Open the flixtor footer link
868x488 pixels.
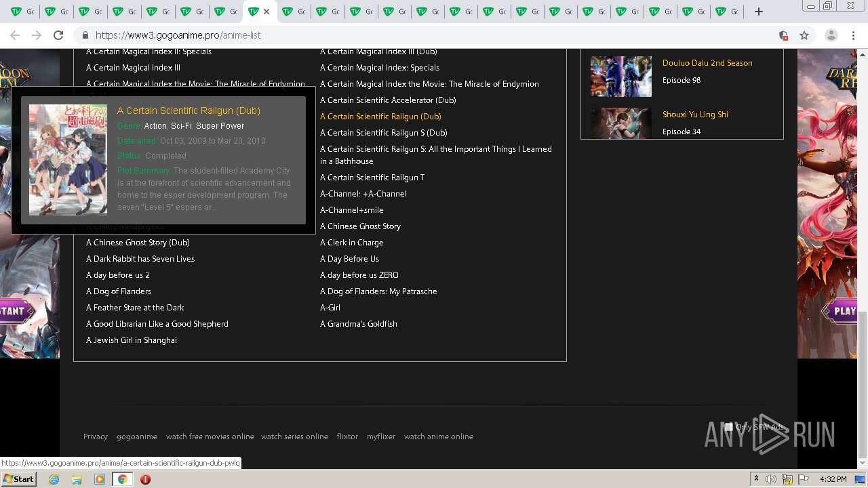tap(347, 436)
